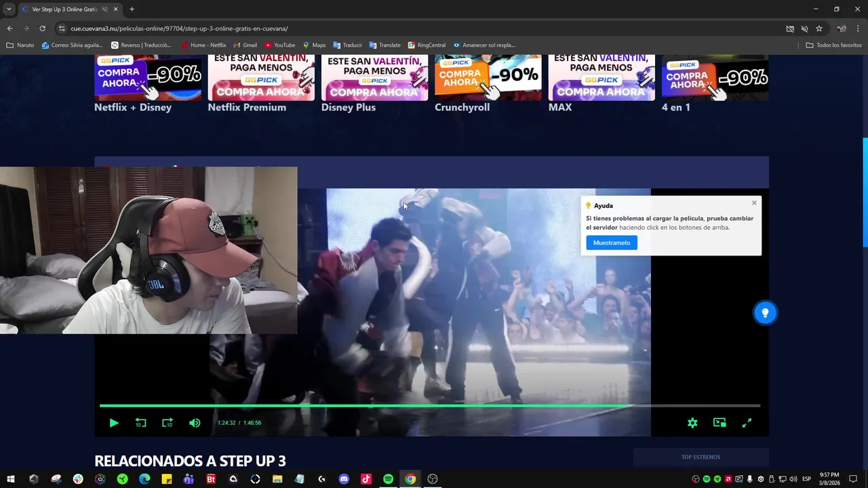Open Spotify from the taskbar

[x=388, y=479]
